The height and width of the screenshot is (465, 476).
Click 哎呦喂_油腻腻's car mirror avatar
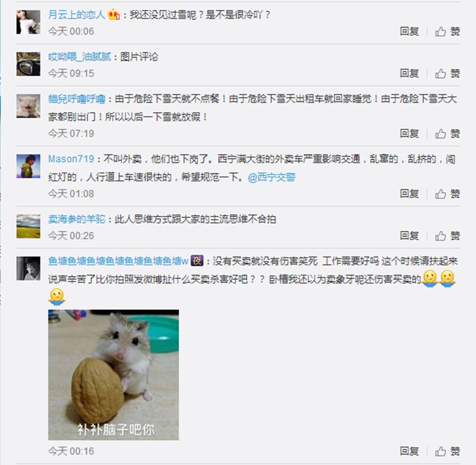pyautogui.click(x=28, y=64)
